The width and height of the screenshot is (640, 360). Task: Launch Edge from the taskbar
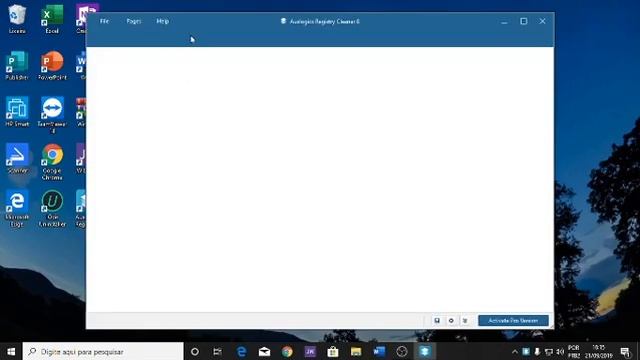point(241,351)
